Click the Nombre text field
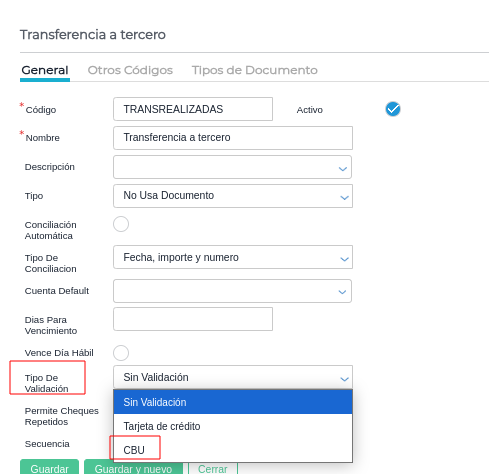489x474 pixels. [x=233, y=138]
